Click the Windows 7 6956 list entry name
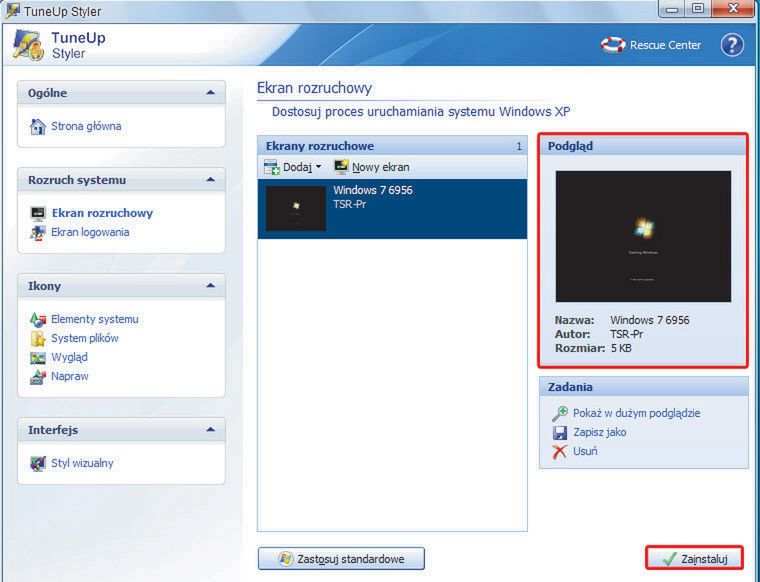Viewport: 760px width, 582px height. point(373,190)
